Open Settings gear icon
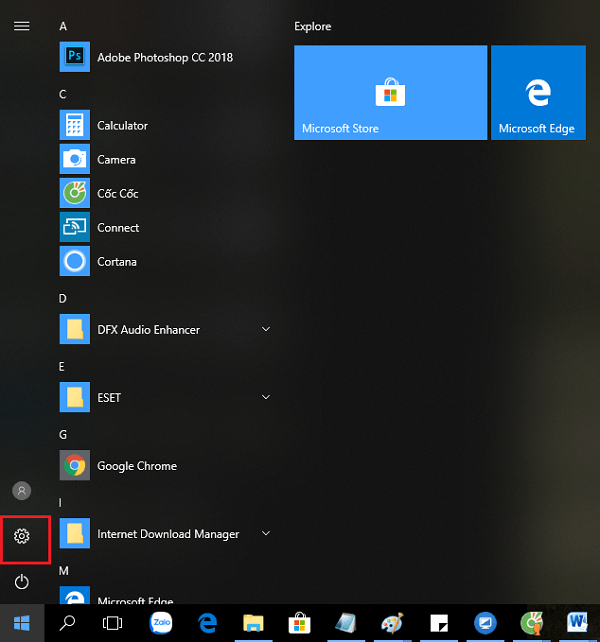Viewport: 600px width, 642px height. click(x=22, y=537)
